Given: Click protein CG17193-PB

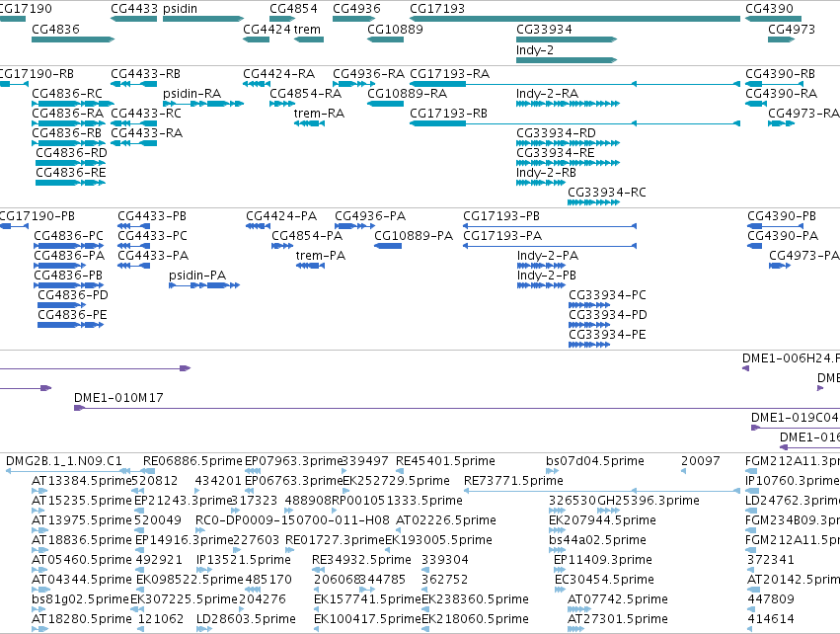Looking at the screenshot, I should (501, 216).
